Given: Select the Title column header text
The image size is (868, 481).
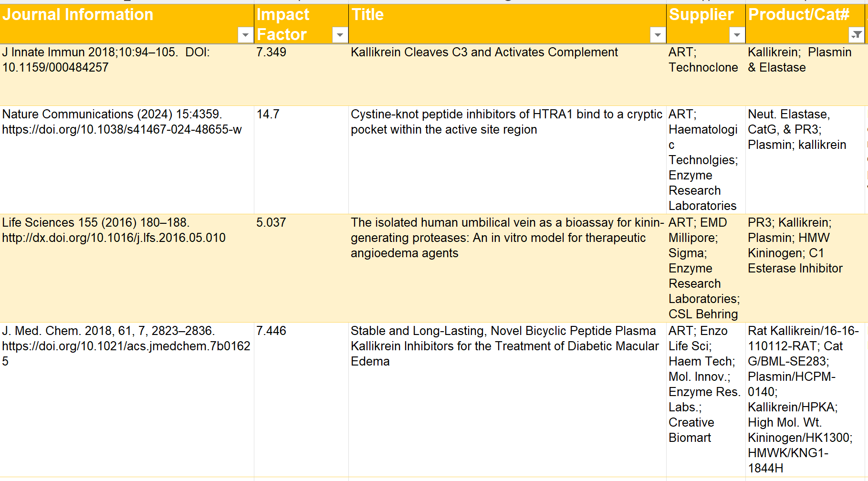Looking at the screenshot, I should tap(367, 15).
